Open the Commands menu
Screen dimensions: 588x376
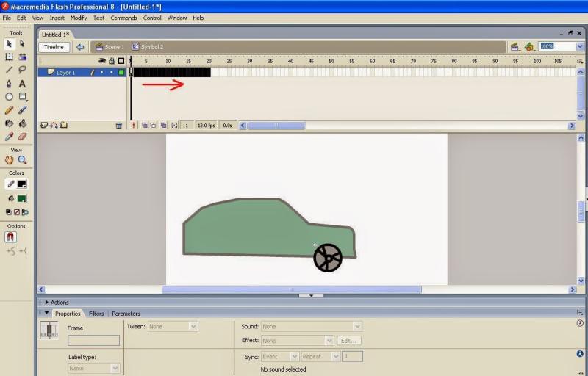point(123,18)
